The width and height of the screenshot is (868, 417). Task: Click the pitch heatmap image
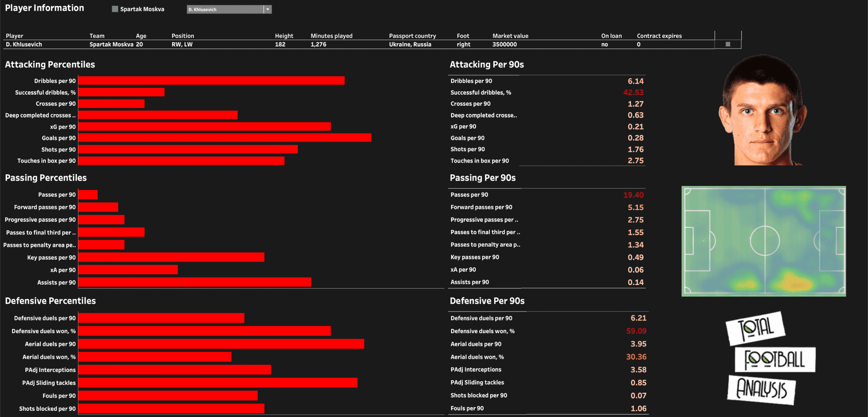click(764, 241)
